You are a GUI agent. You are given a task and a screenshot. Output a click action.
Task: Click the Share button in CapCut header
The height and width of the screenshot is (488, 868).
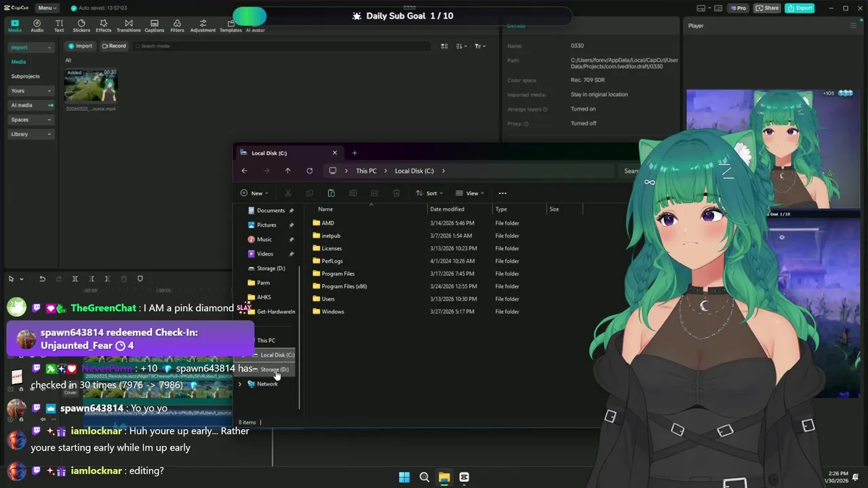[x=767, y=8]
